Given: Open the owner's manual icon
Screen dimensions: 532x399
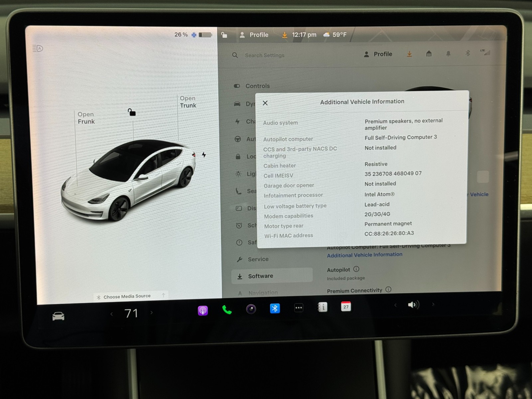Looking at the screenshot, I should point(322,307).
